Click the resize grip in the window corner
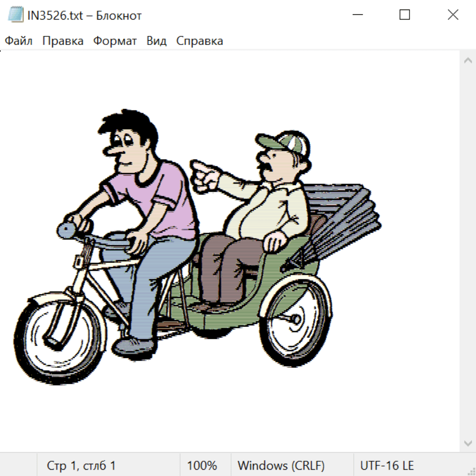Image resolution: width=476 pixels, height=476 pixels. tap(471, 471)
